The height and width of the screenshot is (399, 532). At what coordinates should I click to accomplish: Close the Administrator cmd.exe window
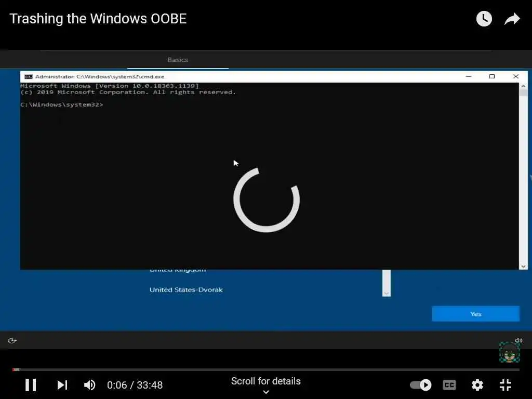tap(516, 76)
